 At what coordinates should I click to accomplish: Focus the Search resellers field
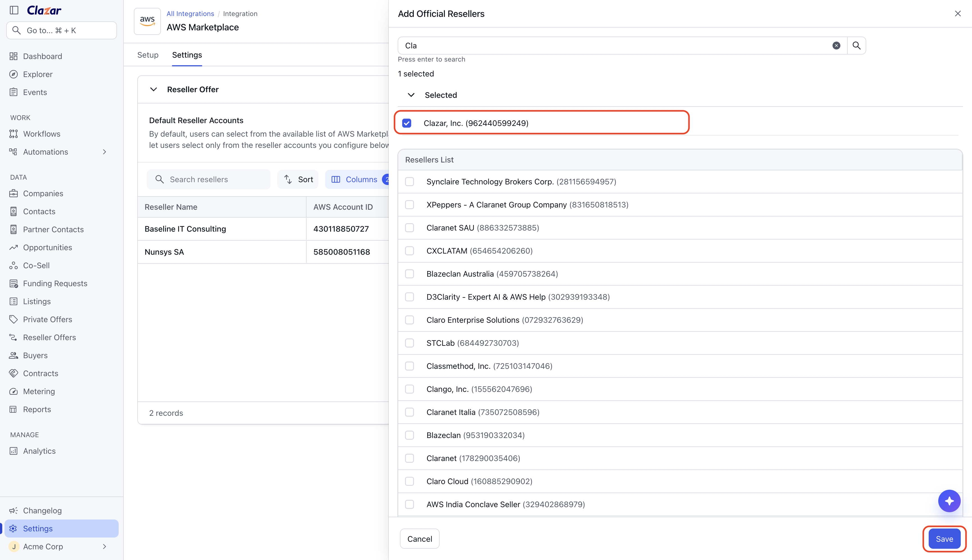point(209,180)
